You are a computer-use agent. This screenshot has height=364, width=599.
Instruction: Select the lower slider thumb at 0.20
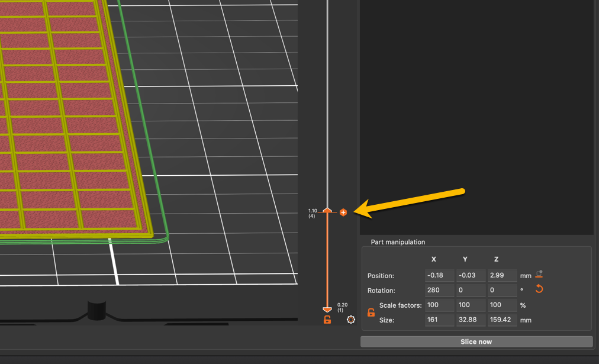pos(328,309)
